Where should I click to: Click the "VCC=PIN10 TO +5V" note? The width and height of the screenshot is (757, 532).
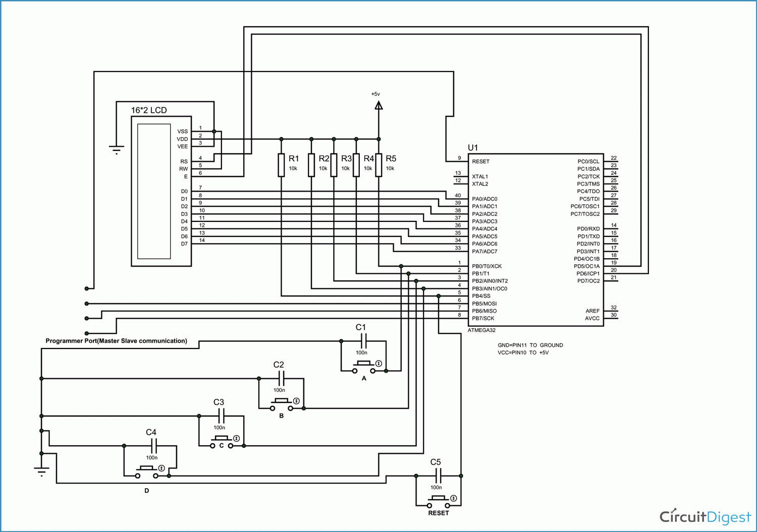tap(523, 353)
